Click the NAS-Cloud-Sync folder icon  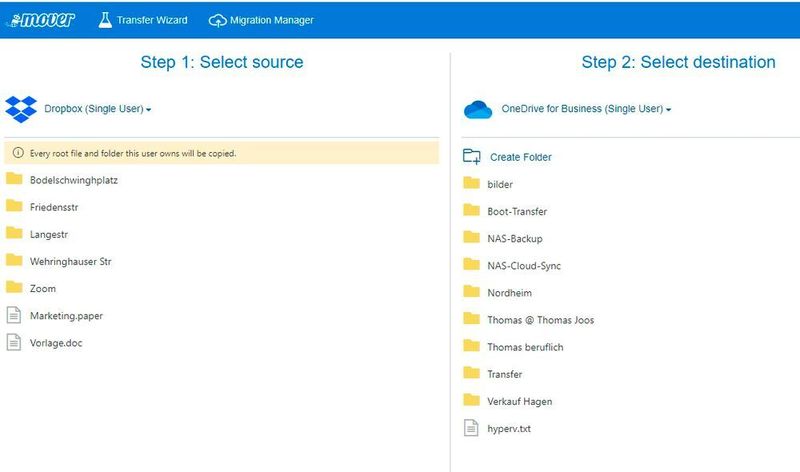(471, 264)
